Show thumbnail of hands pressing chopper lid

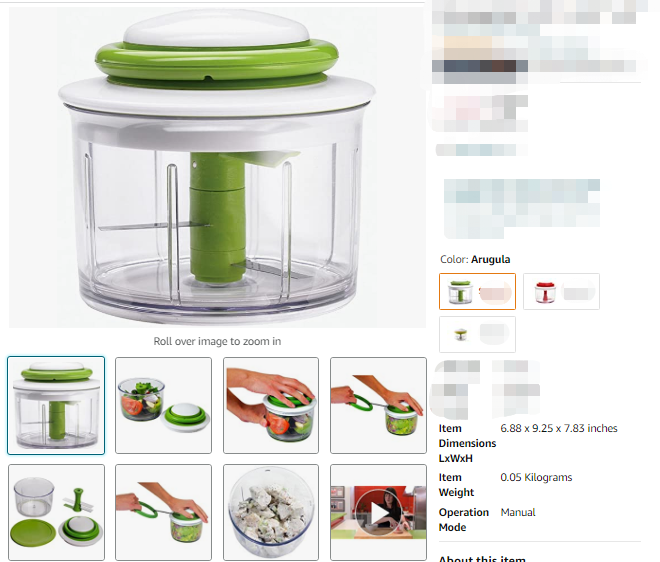tap(271, 405)
